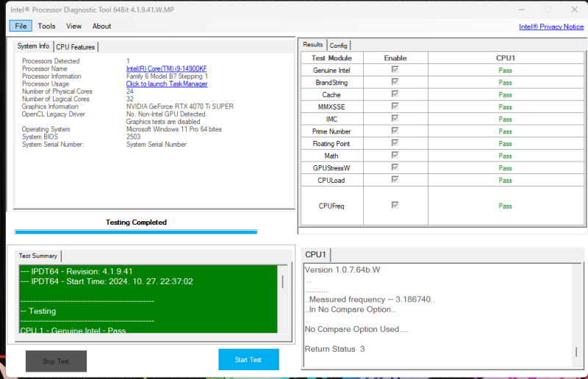Viewport: 588px width, 379px height.
Task: Click the Microsoft Windows 11 Pro value
Action: (x=174, y=129)
